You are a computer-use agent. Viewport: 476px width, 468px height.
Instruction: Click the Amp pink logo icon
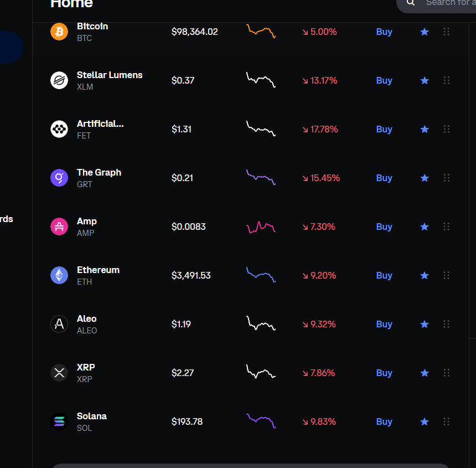[x=59, y=227]
